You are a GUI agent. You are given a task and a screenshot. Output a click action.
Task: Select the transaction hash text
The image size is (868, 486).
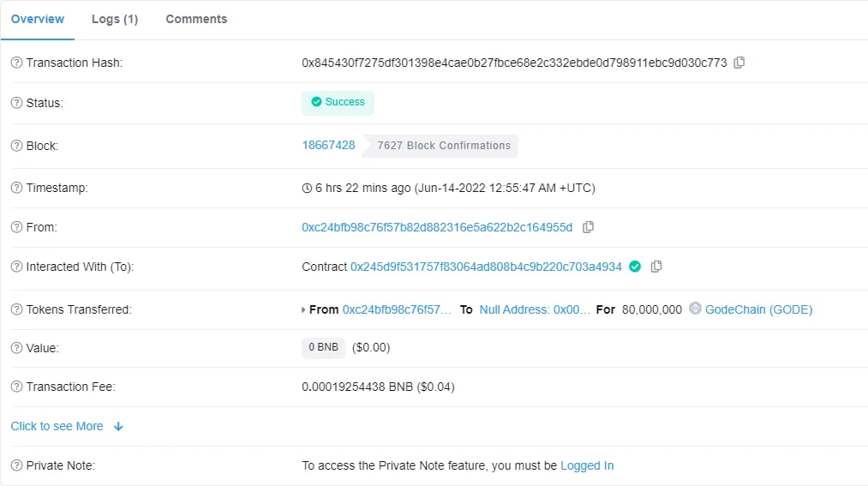click(x=514, y=63)
